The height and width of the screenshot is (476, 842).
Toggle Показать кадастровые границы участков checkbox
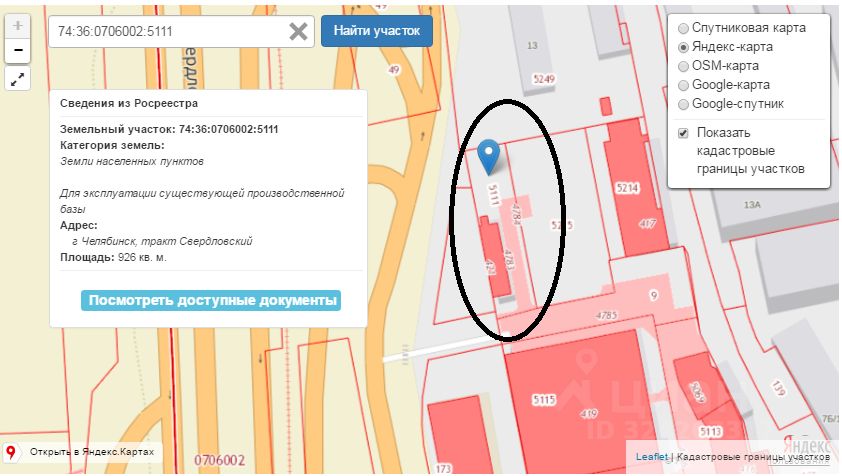[683, 133]
